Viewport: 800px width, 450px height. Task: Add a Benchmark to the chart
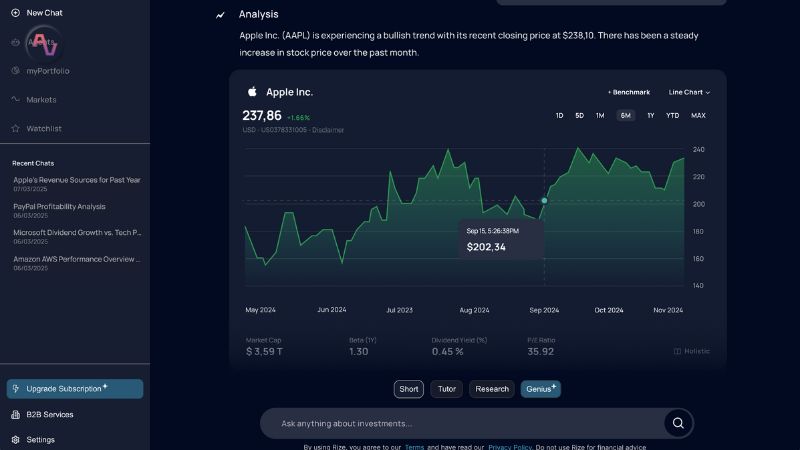(x=629, y=92)
